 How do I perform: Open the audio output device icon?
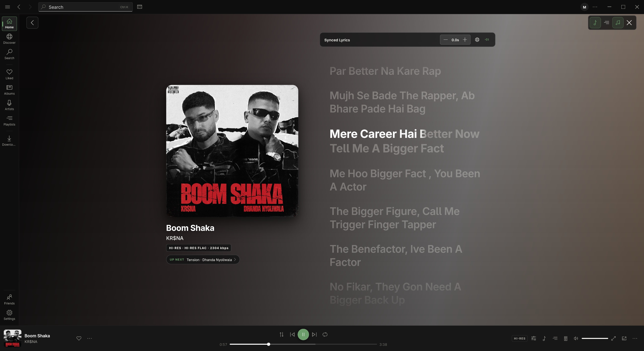(x=566, y=338)
